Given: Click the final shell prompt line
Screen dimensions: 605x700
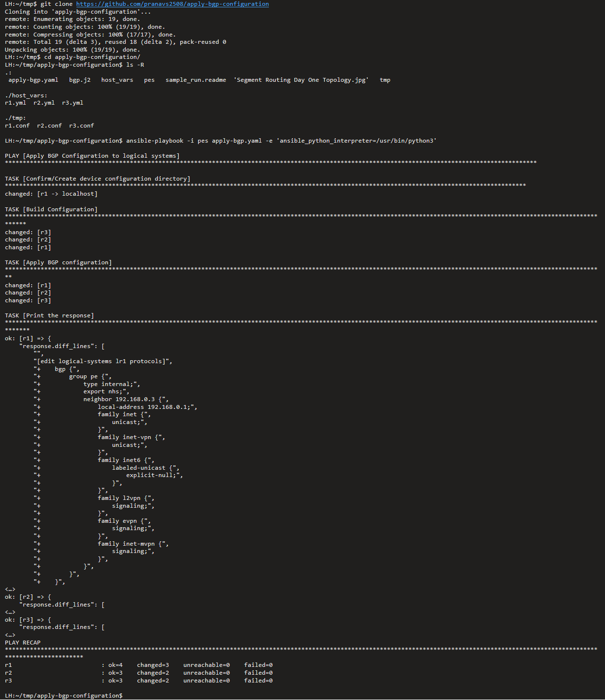Looking at the screenshot, I should click(64, 696).
